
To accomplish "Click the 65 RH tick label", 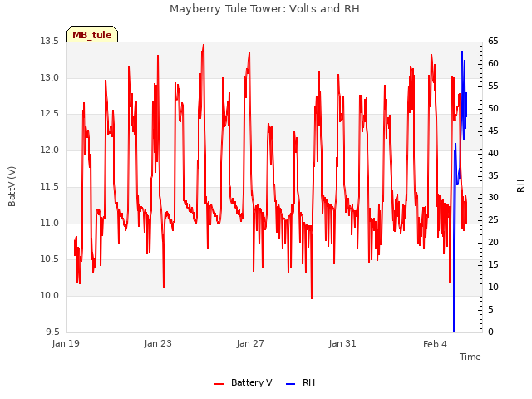I will (493, 42).
